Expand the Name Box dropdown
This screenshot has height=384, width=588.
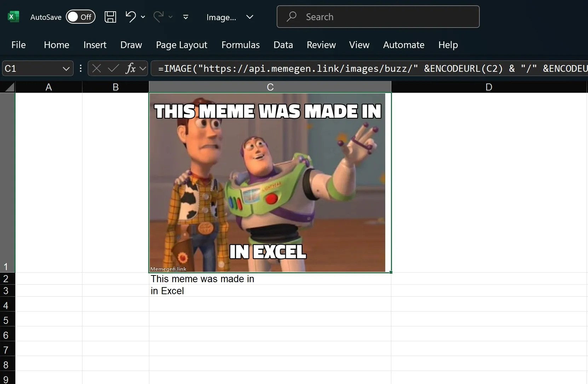(x=66, y=69)
